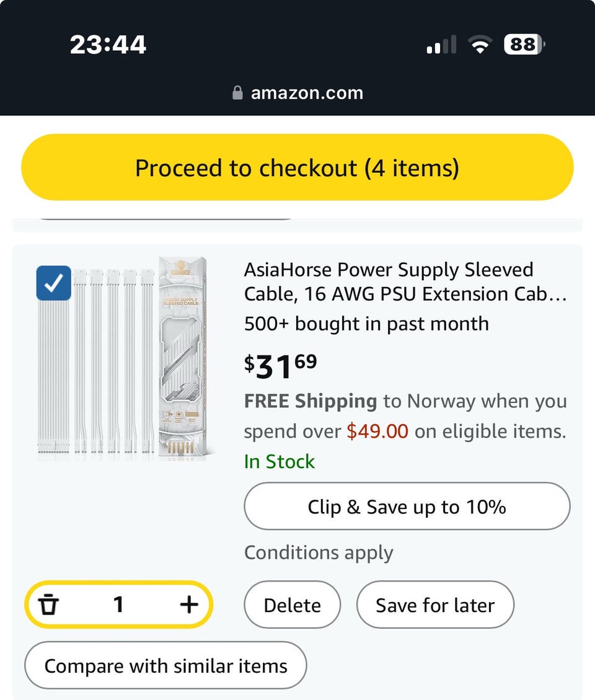The image size is (595, 700).
Task: Tap the 23:44 clock in status bar
Action: (108, 45)
